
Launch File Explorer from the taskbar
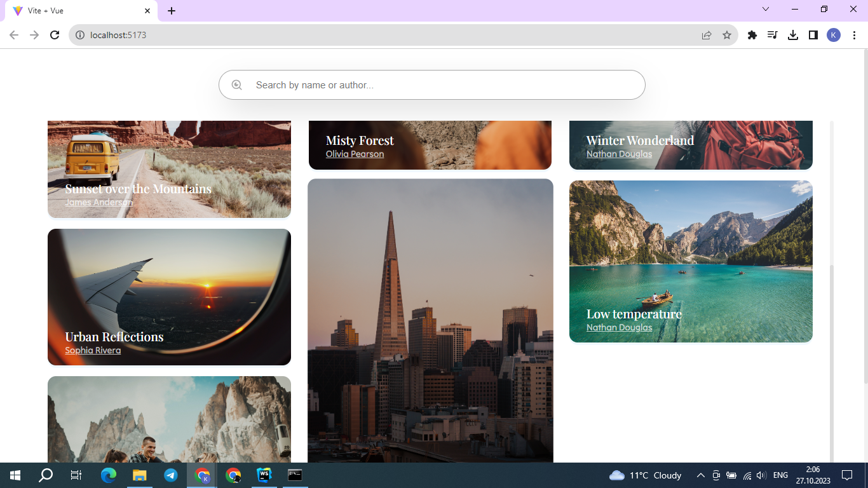point(139,475)
